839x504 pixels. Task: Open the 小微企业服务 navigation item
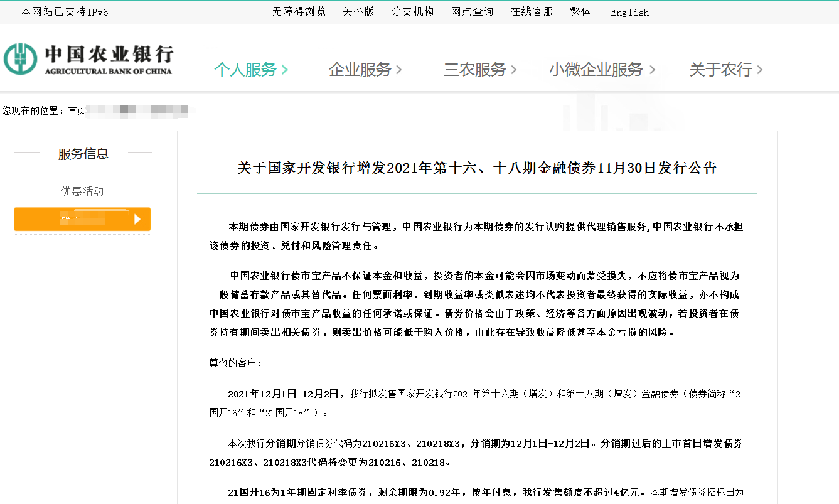point(597,70)
